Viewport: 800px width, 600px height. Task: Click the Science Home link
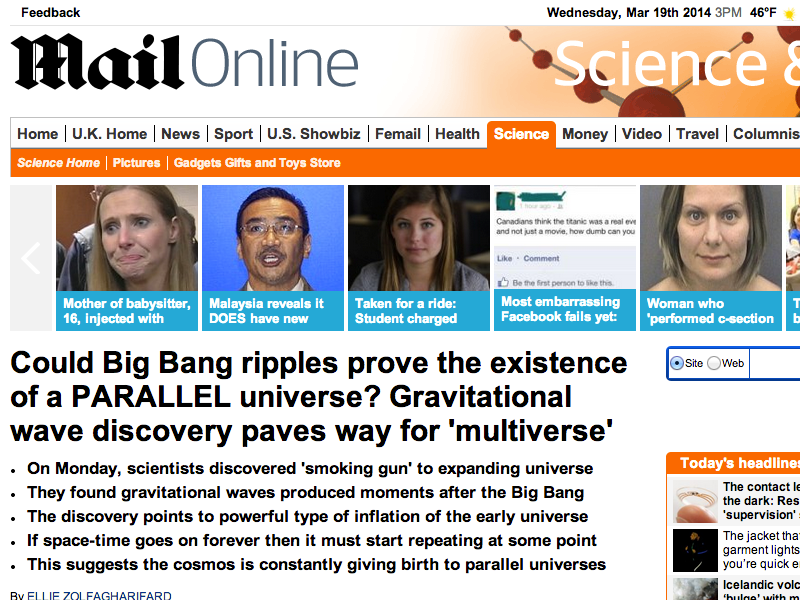tap(58, 163)
